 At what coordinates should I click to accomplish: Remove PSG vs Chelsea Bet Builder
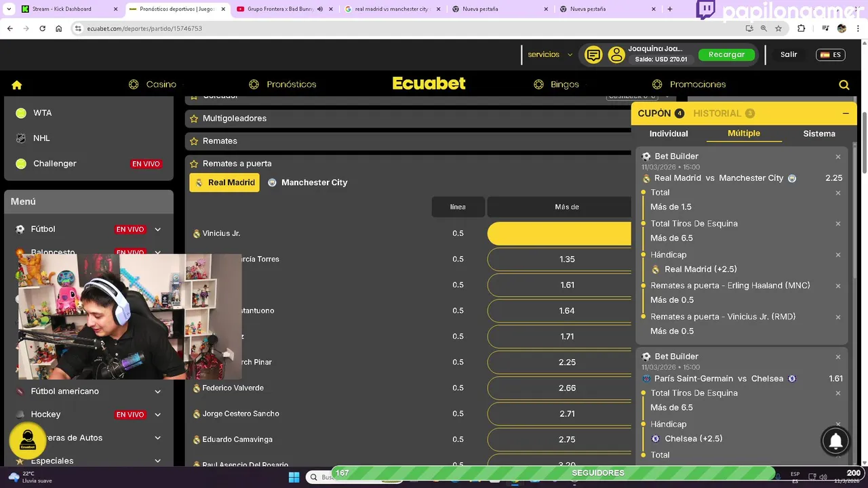coord(838,357)
